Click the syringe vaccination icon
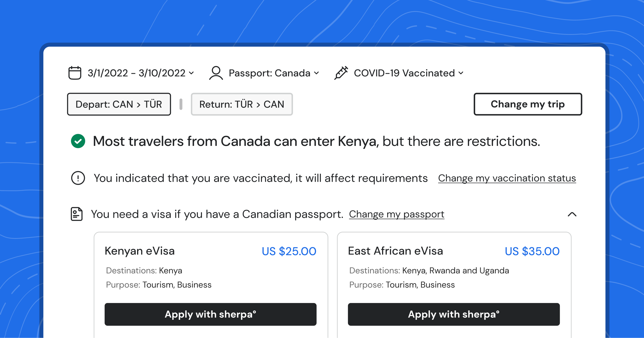 (341, 73)
